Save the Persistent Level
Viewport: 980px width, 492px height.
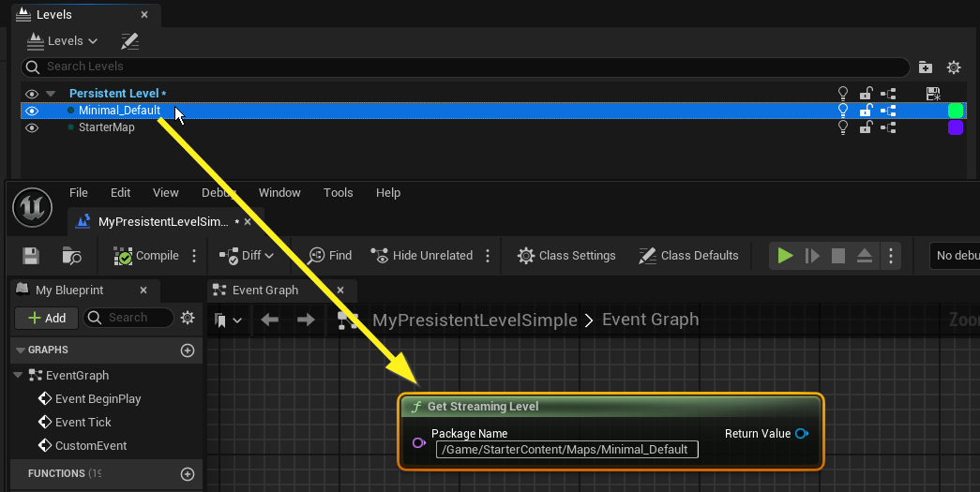click(x=932, y=94)
